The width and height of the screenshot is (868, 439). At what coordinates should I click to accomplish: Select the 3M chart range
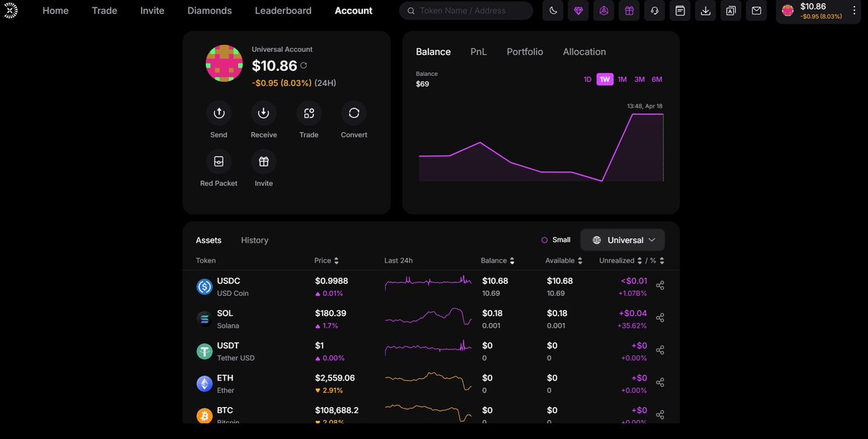639,80
